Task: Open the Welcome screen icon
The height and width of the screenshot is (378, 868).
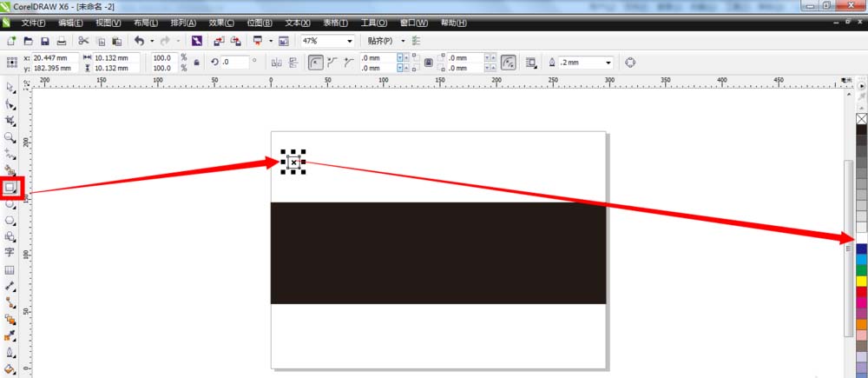Action: [284, 41]
